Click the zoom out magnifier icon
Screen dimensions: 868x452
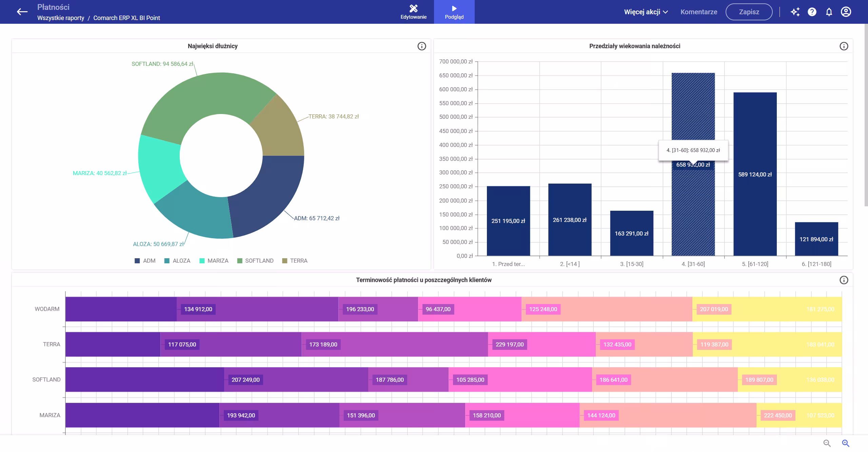pyautogui.click(x=827, y=443)
